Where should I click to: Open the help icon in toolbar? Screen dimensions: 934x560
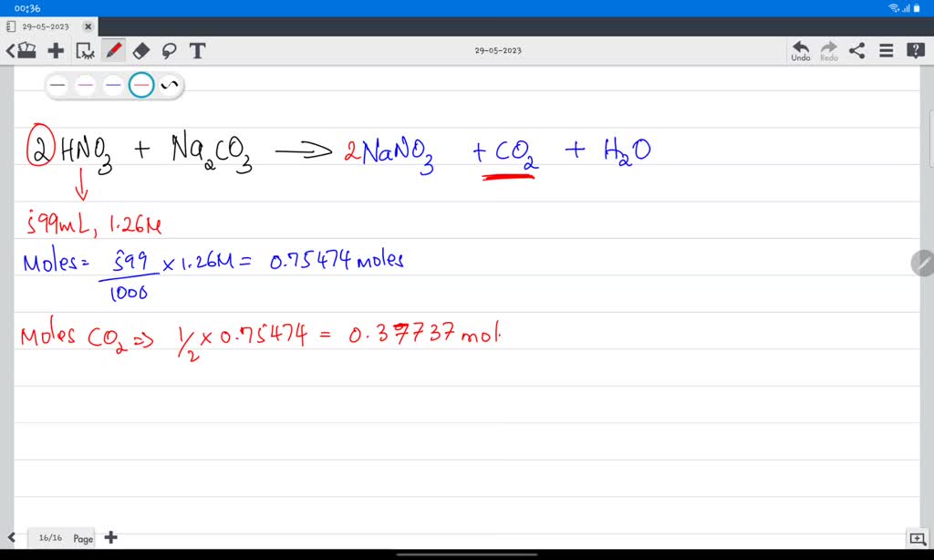(x=915, y=50)
